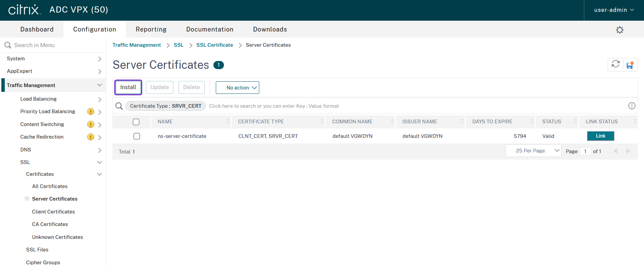This screenshot has height=267, width=644.
Task: Click the 5794 days to expire value
Action: point(520,136)
